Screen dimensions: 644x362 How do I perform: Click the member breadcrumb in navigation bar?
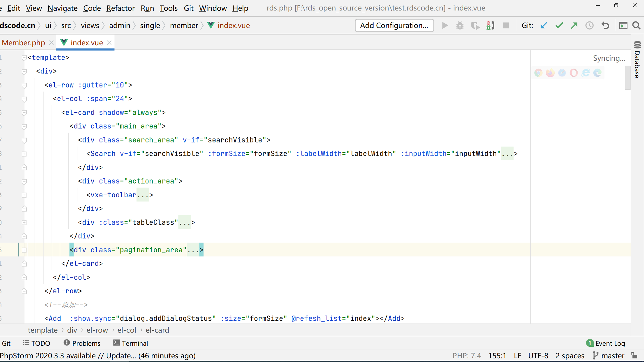pyautogui.click(x=184, y=25)
